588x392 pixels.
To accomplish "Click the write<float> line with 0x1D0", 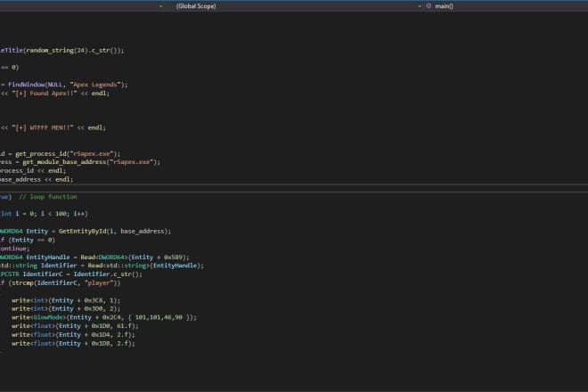I will 75,326.
